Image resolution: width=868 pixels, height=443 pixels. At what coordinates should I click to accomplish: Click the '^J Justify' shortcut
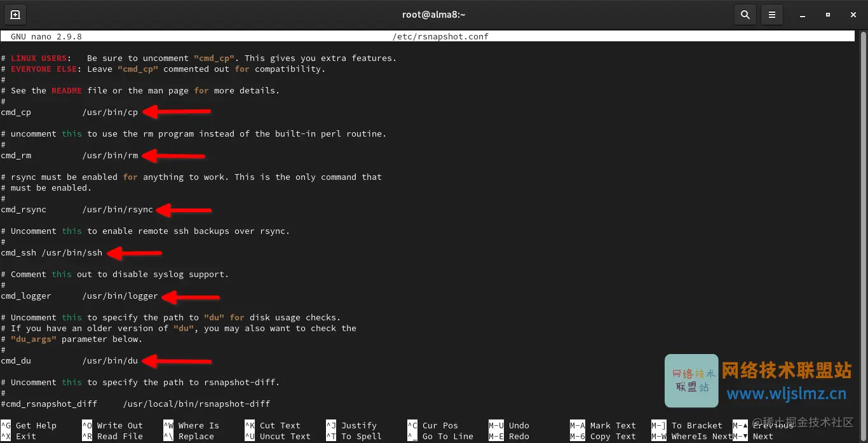tap(351, 425)
